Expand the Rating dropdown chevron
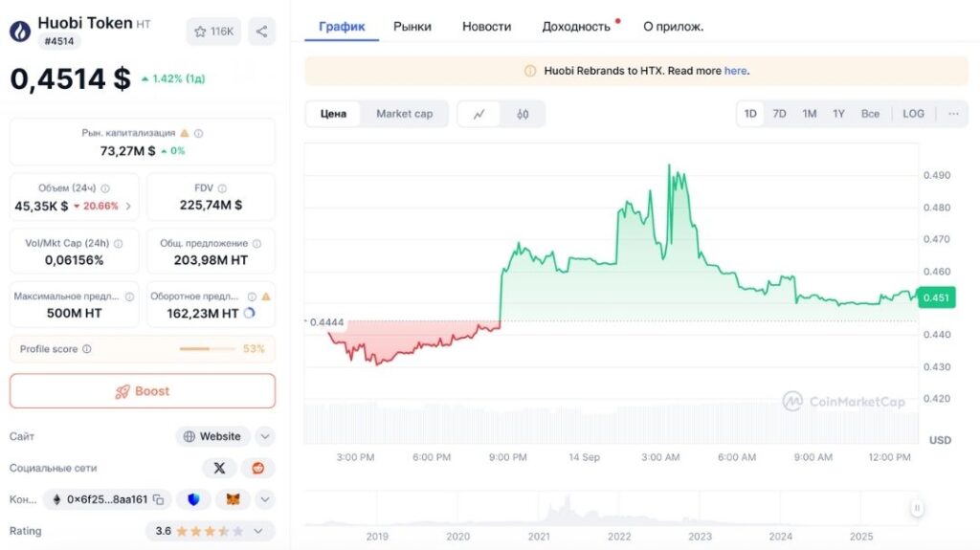The height and width of the screenshot is (550, 980). click(265, 531)
